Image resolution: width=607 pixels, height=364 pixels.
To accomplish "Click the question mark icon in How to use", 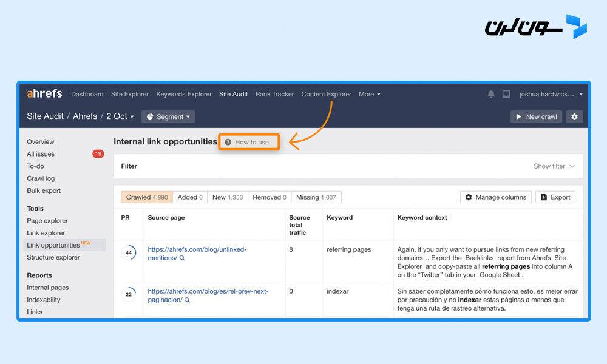I will point(228,142).
